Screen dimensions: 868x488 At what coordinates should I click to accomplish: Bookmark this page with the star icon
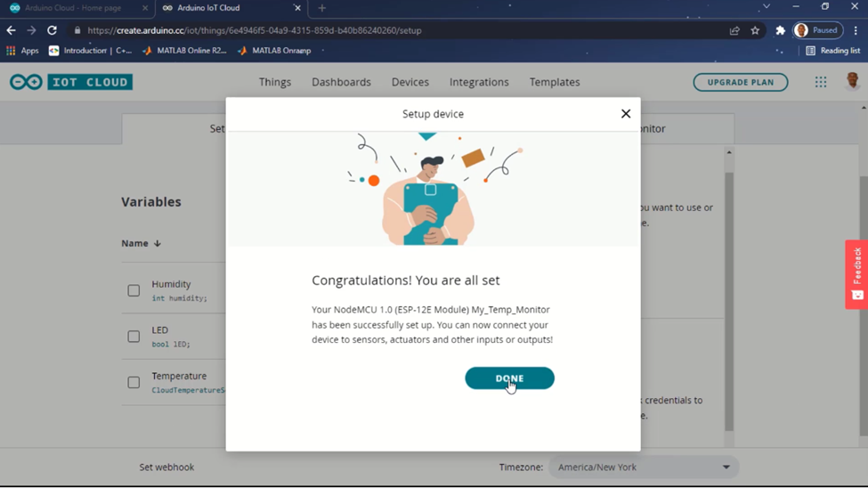(755, 30)
